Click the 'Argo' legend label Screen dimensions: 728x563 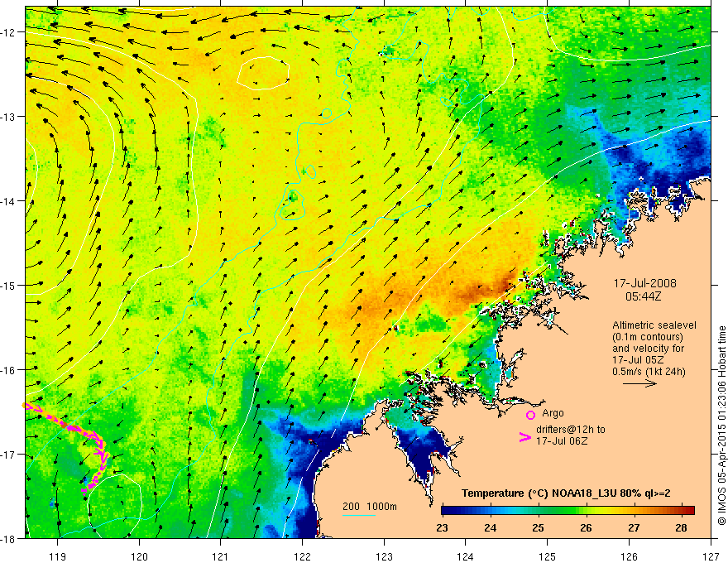tap(553, 413)
